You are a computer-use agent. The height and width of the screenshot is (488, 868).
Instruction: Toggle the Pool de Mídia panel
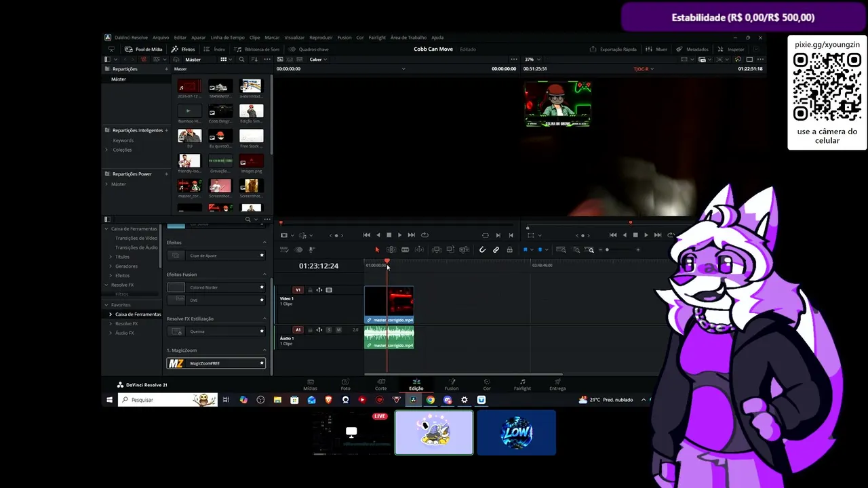144,49
